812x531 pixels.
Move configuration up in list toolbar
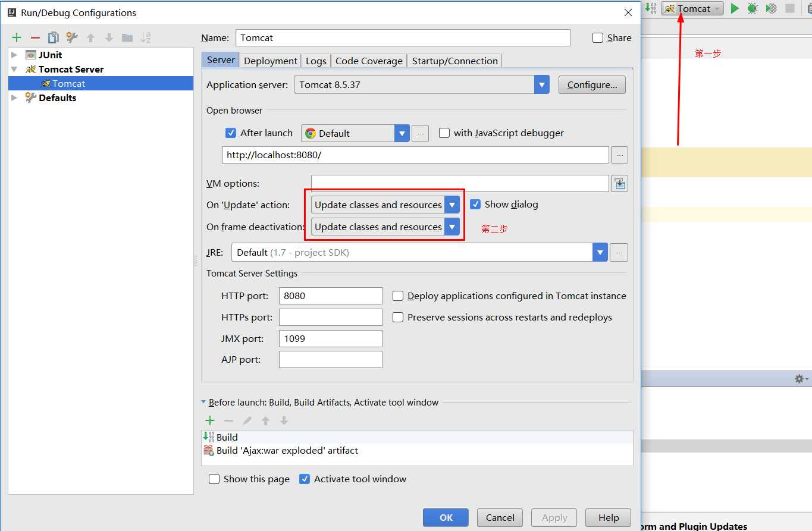click(90, 37)
